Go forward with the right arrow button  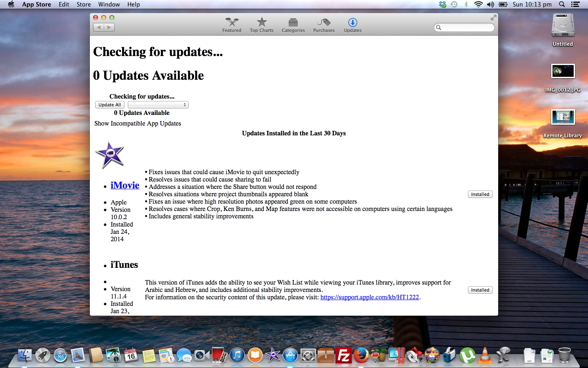click(x=109, y=27)
